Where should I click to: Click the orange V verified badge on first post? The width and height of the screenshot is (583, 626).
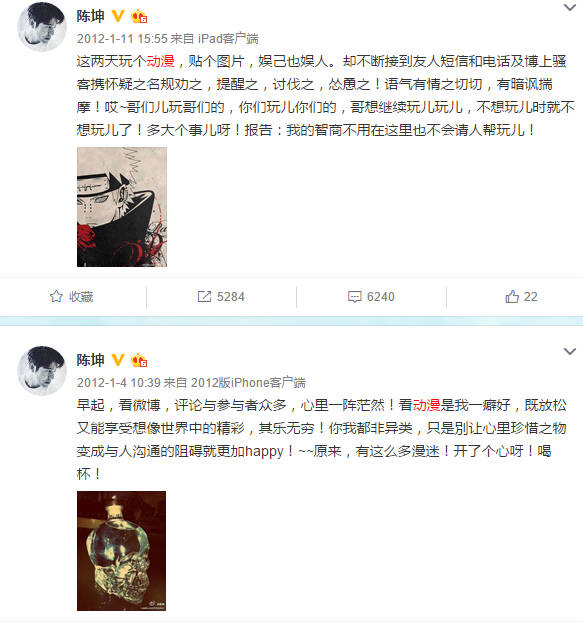[117, 16]
